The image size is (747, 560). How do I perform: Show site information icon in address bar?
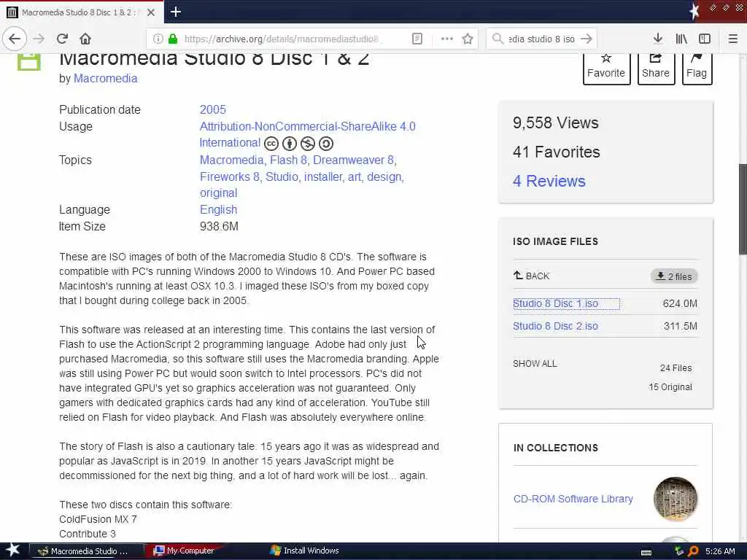(158, 39)
